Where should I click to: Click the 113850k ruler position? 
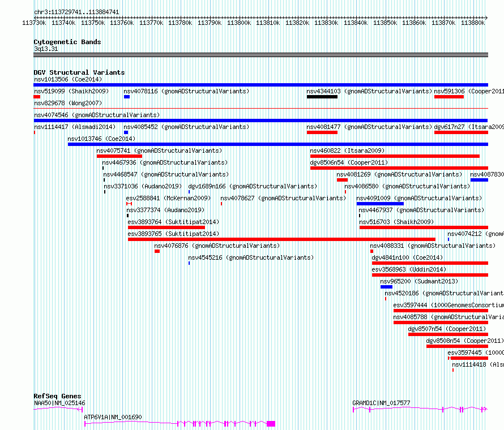[385, 23]
